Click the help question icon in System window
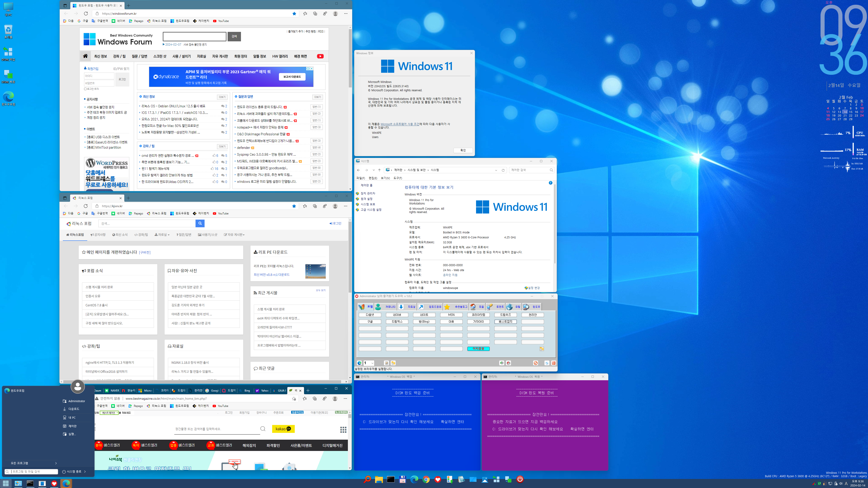This screenshot has height=488, width=868. click(x=551, y=183)
